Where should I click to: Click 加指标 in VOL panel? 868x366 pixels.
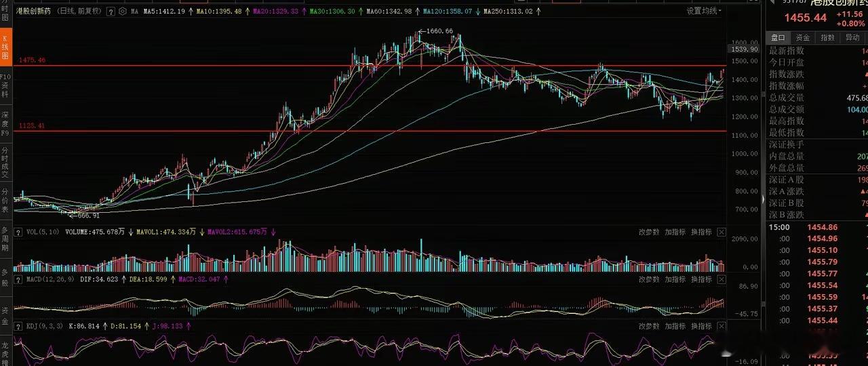[675, 232]
